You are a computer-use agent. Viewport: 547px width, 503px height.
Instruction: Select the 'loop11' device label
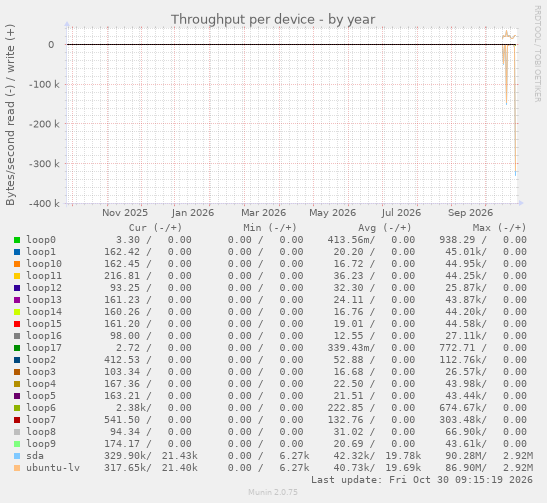coord(44,276)
